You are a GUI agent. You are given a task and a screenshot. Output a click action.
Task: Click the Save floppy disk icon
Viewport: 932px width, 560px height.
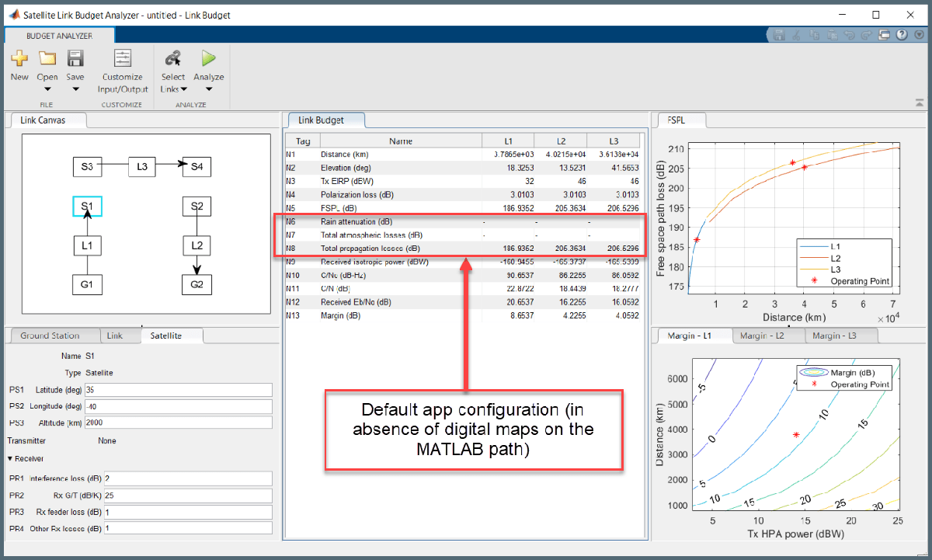(x=75, y=58)
